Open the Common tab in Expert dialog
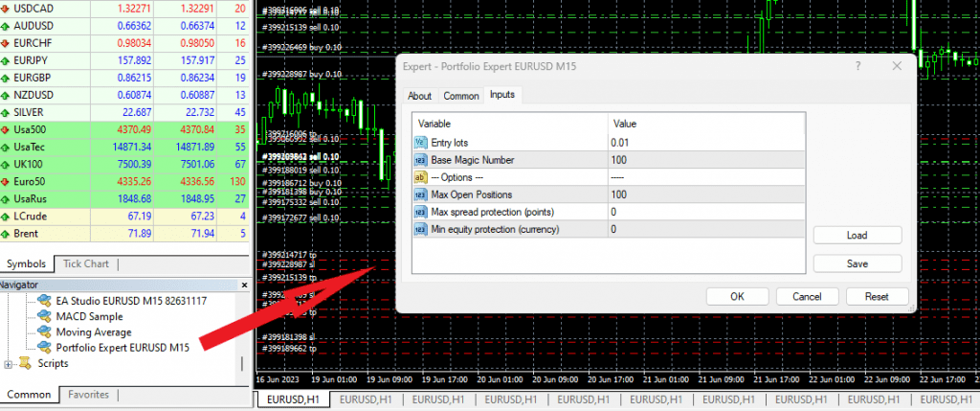This screenshot has width=980, height=411. click(461, 96)
